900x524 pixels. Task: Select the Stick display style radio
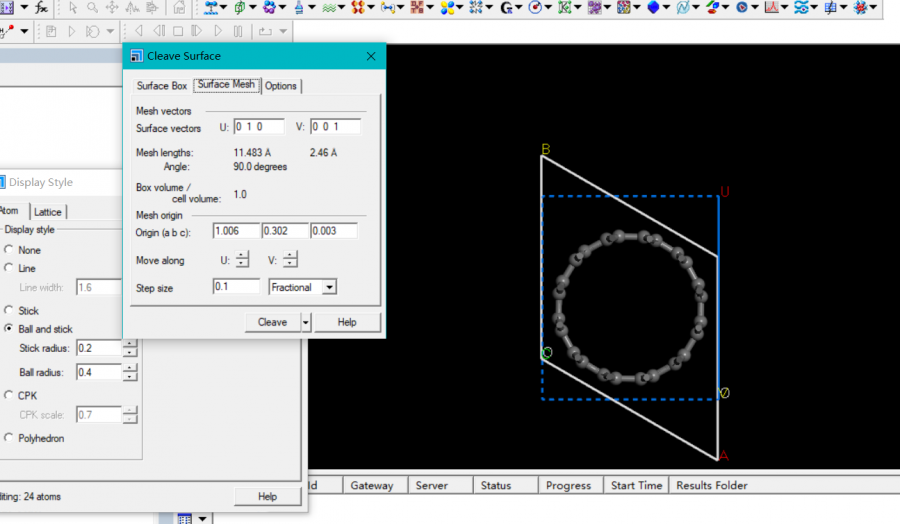pos(9,310)
